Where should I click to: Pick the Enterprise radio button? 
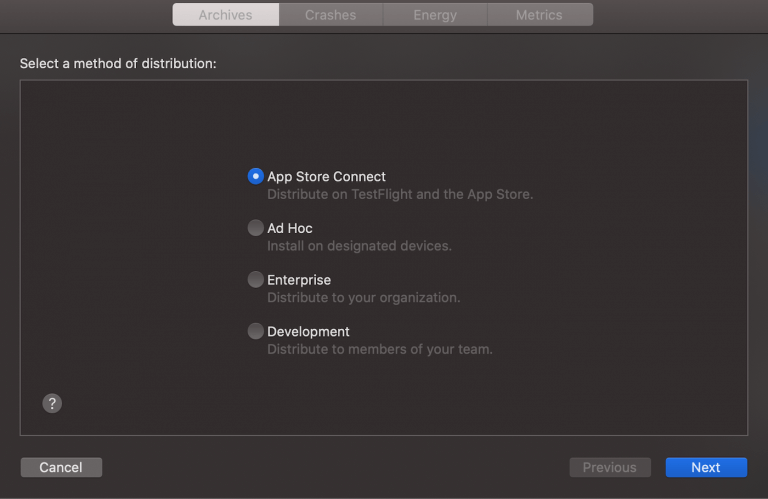256,280
